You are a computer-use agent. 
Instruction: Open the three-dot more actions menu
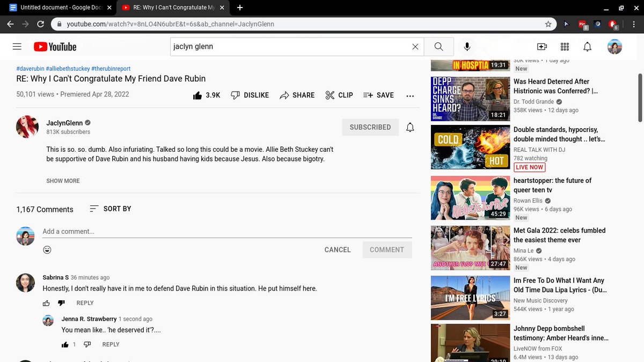point(410,95)
